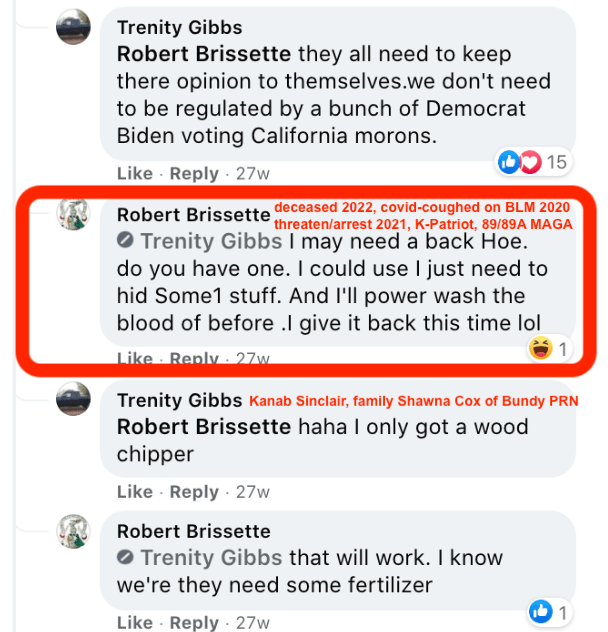Image resolution: width=608 pixels, height=632 pixels.
Task: Reply to the wood chipper comment
Action: (194, 492)
